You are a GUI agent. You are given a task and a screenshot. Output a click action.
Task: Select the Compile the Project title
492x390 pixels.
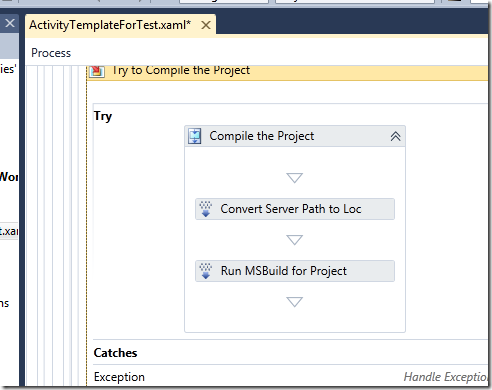point(262,136)
